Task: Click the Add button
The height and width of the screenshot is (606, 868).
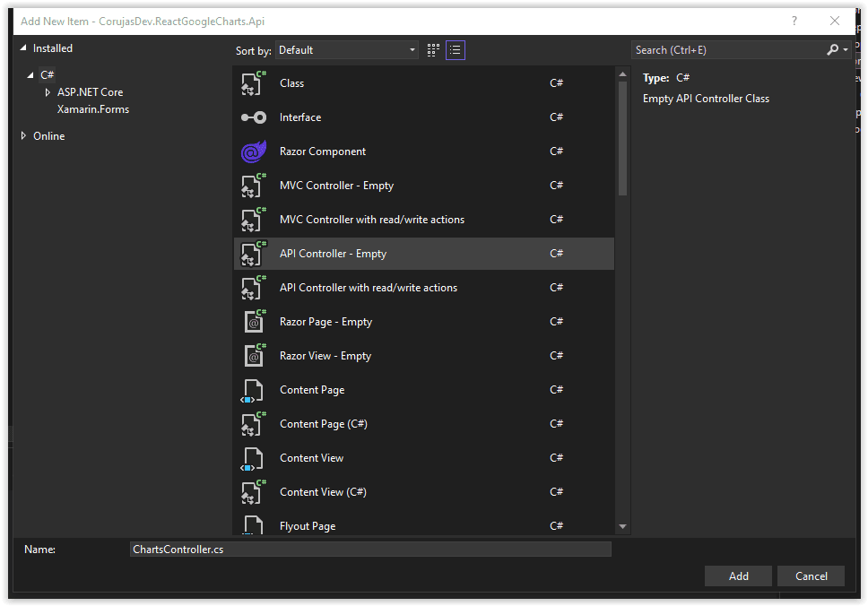Action: pos(738,576)
